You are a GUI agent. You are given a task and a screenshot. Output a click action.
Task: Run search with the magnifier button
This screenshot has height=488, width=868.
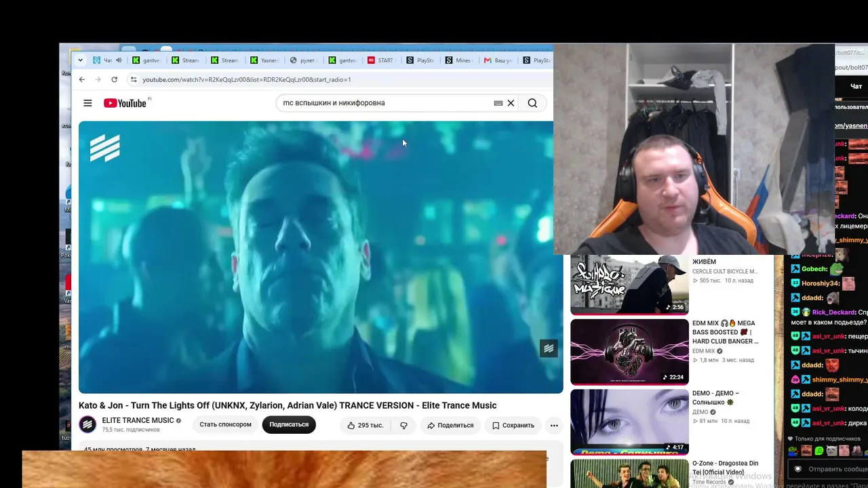click(x=532, y=103)
